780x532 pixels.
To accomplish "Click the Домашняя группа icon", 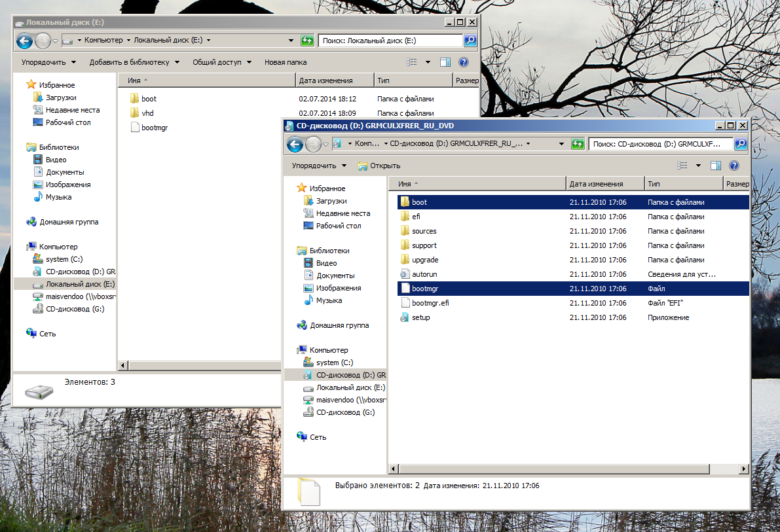I will coord(301,325).
